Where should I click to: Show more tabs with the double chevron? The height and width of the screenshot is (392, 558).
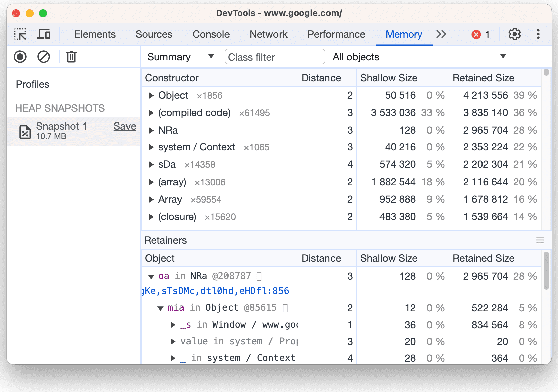(x=441, y=34)
